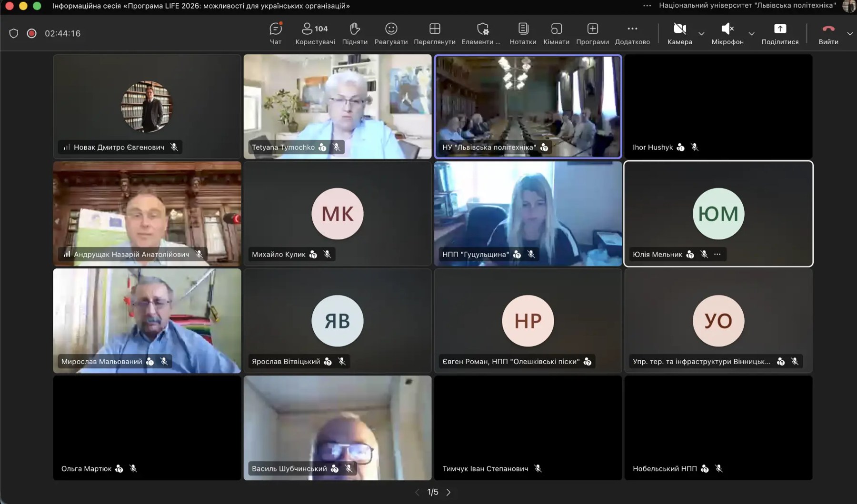Select Новак Дмитро Євгенович video tile
Viewport: 857px width, 504px height.
(147, 106)
